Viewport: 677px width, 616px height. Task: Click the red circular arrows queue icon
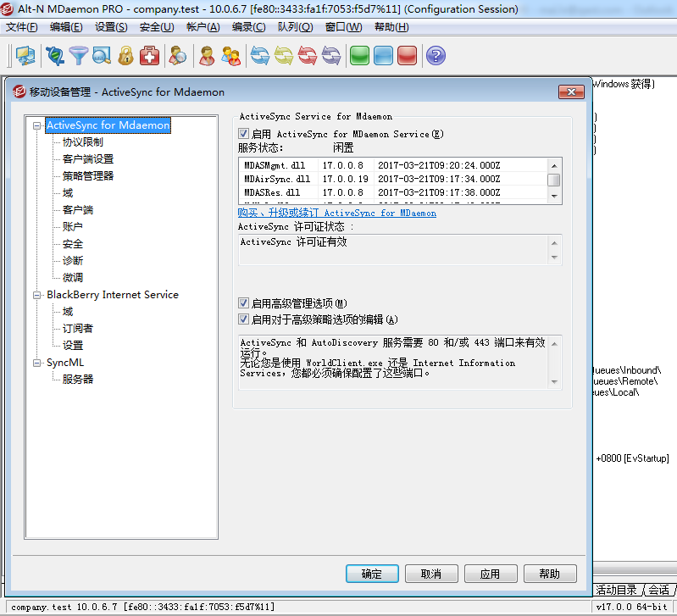point(308,56)
